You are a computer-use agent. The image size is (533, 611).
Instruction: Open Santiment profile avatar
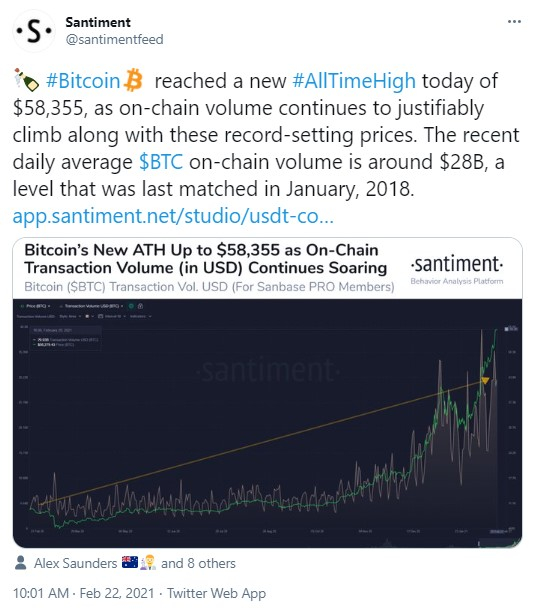tap(34, 31)
